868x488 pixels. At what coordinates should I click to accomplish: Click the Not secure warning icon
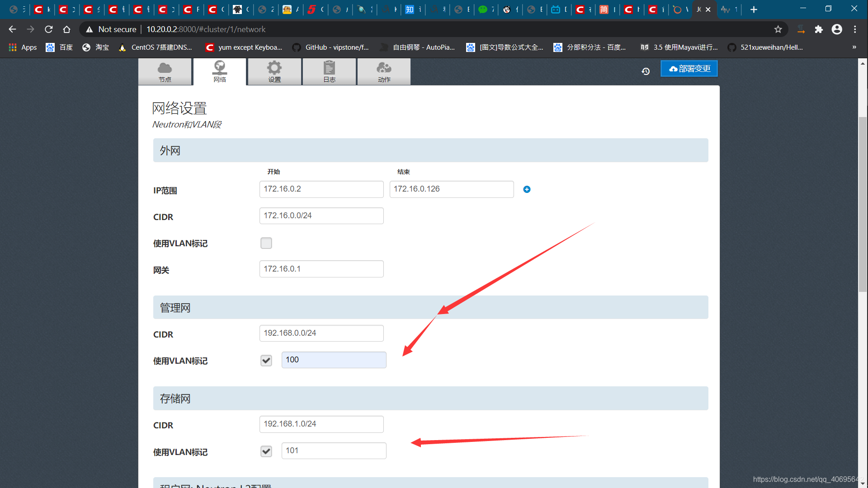90,29
